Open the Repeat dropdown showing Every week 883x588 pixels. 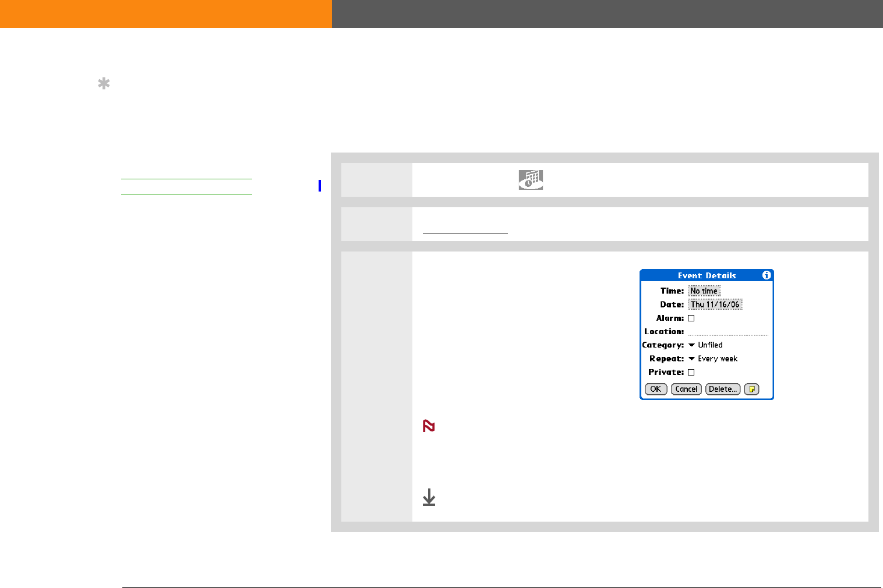tap(713, 359)
